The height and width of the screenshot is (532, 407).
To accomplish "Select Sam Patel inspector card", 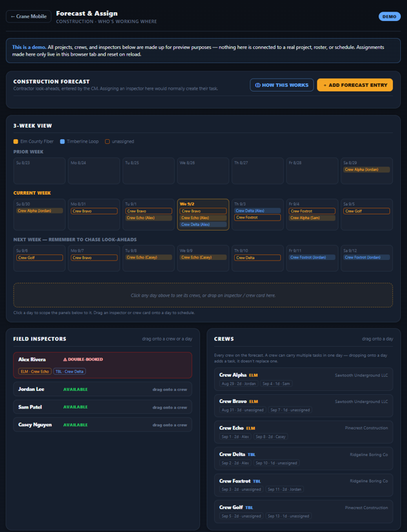I will (x=102, y=407).
